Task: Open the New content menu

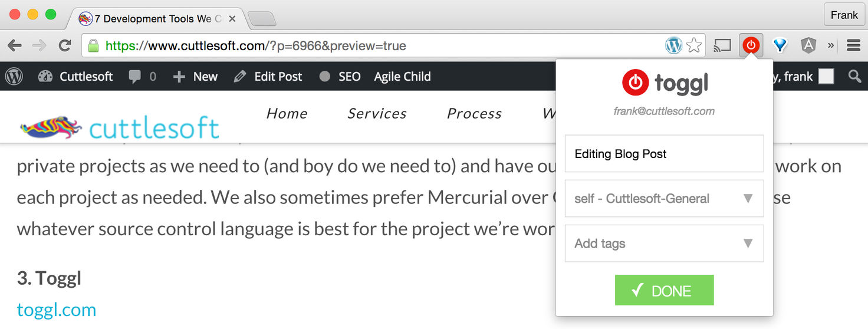Action: click(x=196, y=77)
